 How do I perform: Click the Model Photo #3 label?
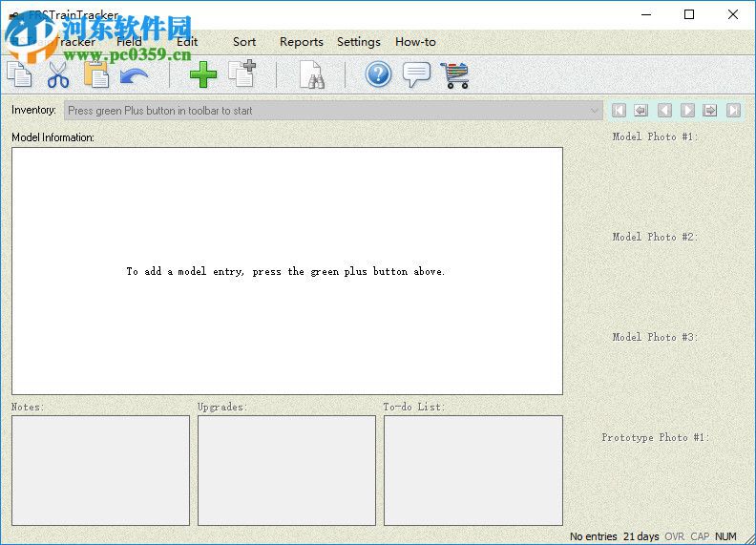(x=655, y=338)
